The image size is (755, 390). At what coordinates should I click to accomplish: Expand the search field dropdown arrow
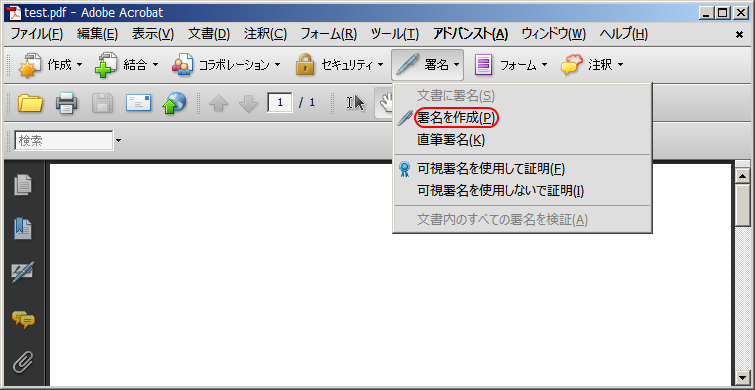tap(118, 141)
